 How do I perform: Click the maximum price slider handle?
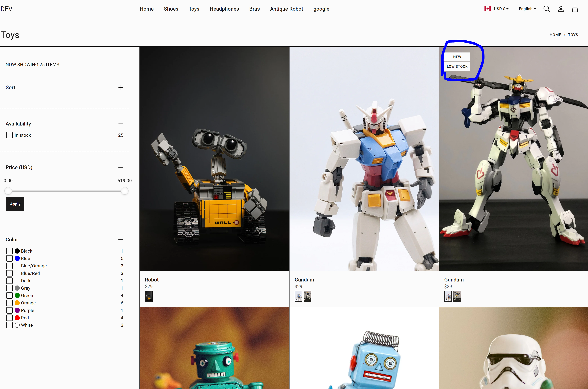(125, 191)
